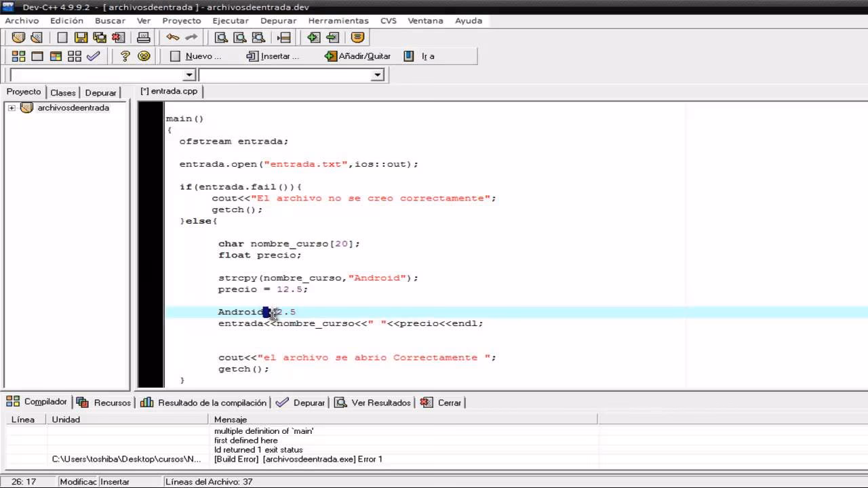
Task: Start debugging with the checkmark icon
Action: (x=94, y=56)
